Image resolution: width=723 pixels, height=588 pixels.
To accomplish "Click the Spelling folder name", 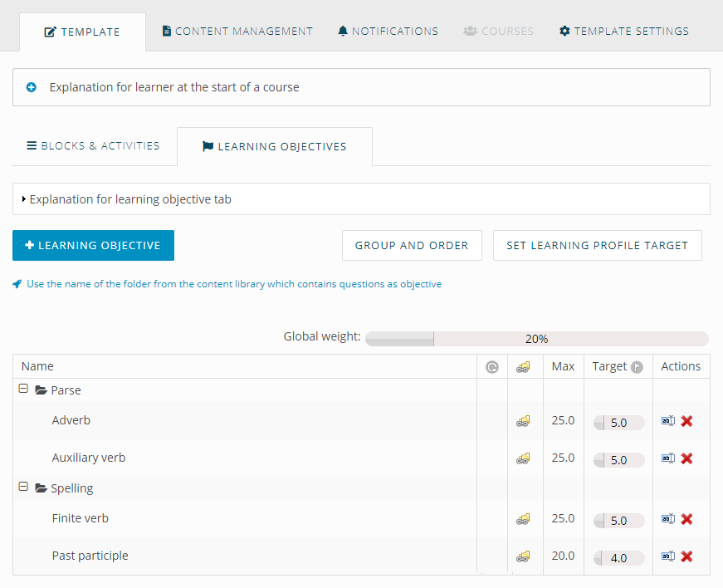I will tap(72, 488).
